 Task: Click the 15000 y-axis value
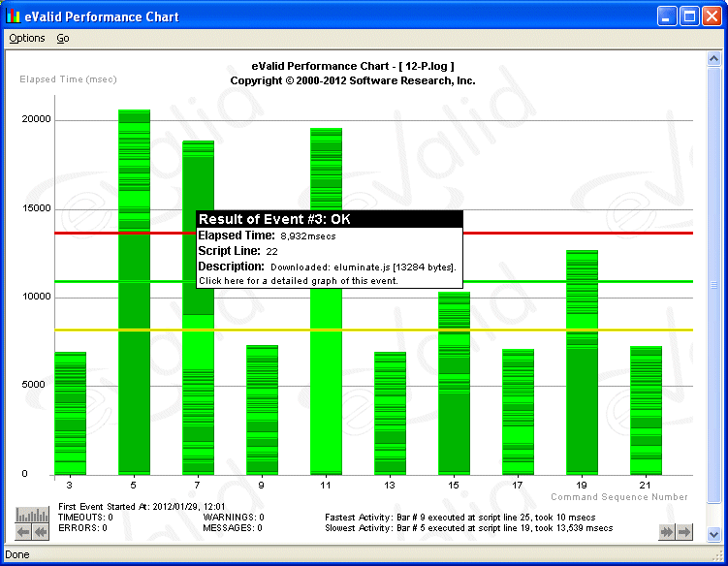click(x=36, y=208)
